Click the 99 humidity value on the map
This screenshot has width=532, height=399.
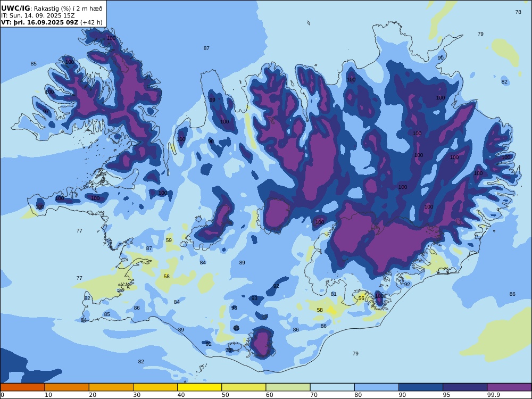pos(212,100)
